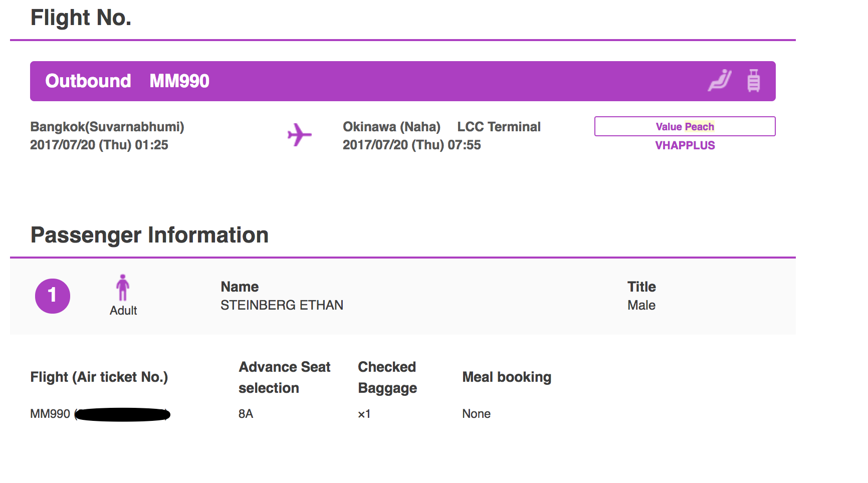The width and height of the screenshot is (868, 483).
Task: Click the seat icon in Outbound banner
Action: point(720,81)
